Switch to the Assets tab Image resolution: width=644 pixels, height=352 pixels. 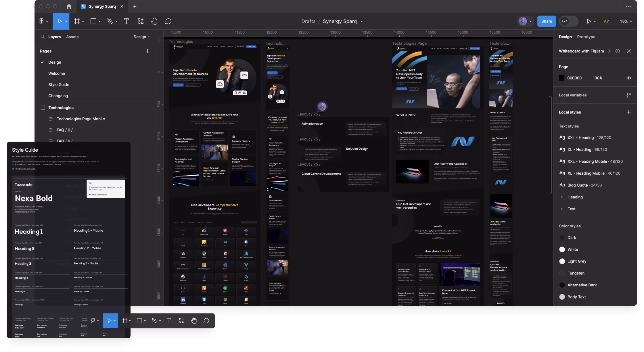coord(72,37)
